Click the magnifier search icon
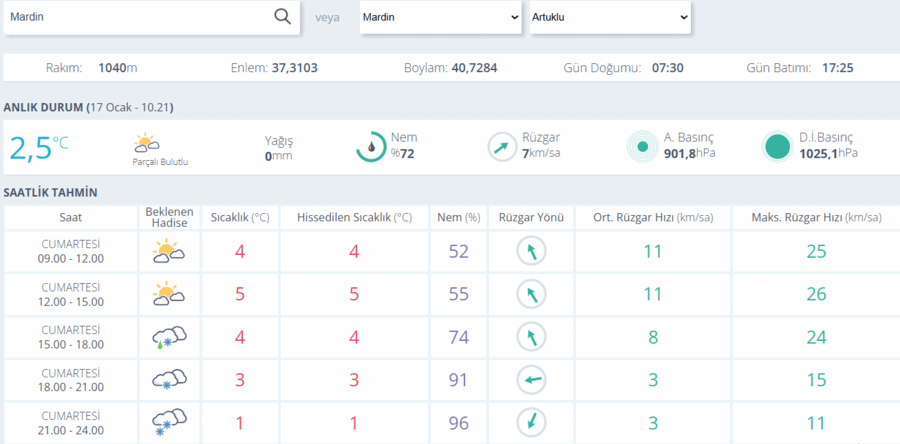The height and width of the screenshot is (444, 900). tap(282, 17)
